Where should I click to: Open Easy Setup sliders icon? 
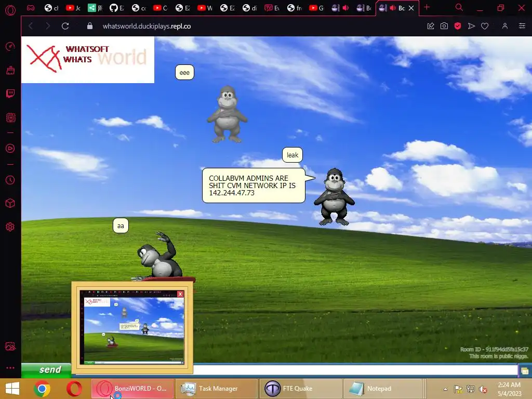coord(522,26)
